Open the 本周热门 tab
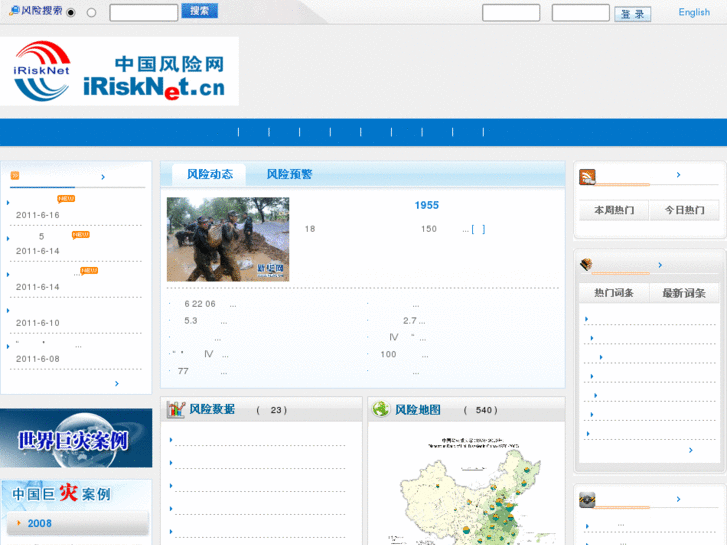The width and height of the screenshot is (727, 545). 614,210
